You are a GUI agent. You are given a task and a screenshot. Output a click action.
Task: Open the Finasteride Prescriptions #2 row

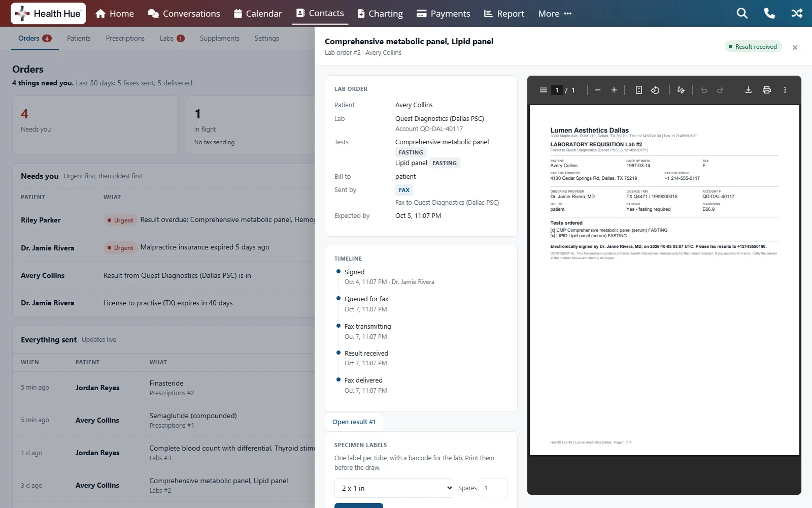[x=164, y=388]
